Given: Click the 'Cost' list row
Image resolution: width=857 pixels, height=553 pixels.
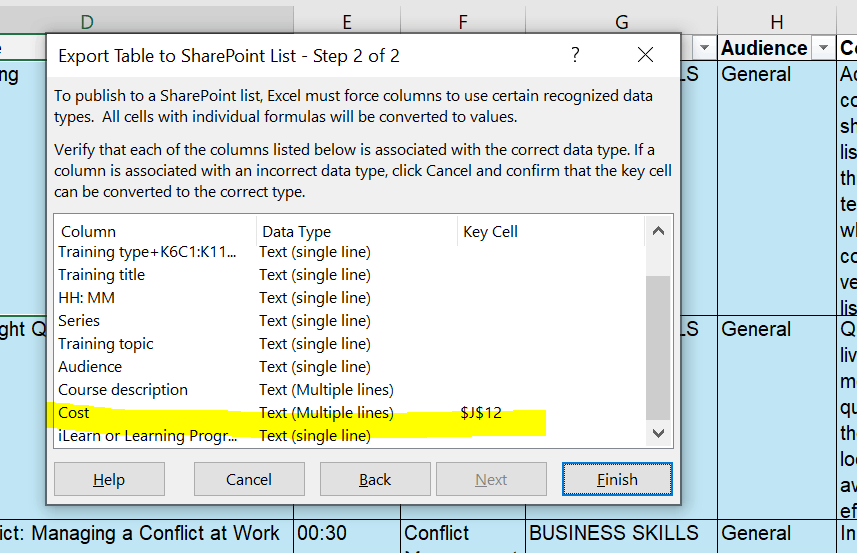Looking at the screenshot, I should (x=350, y=413).
